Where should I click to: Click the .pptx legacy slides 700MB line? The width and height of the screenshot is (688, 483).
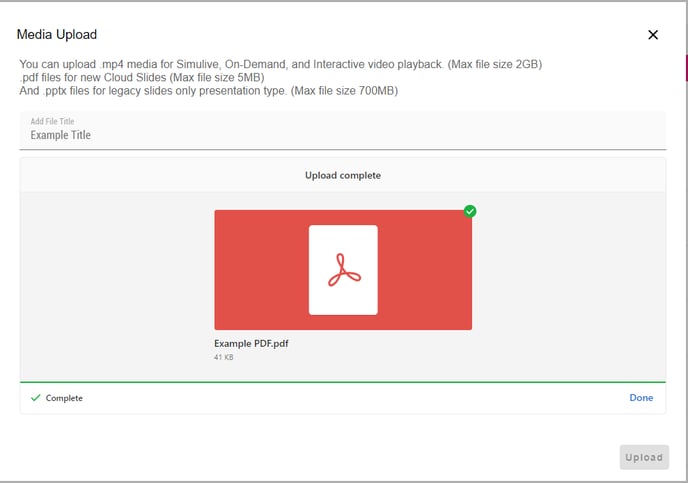[x=208, y=90]
